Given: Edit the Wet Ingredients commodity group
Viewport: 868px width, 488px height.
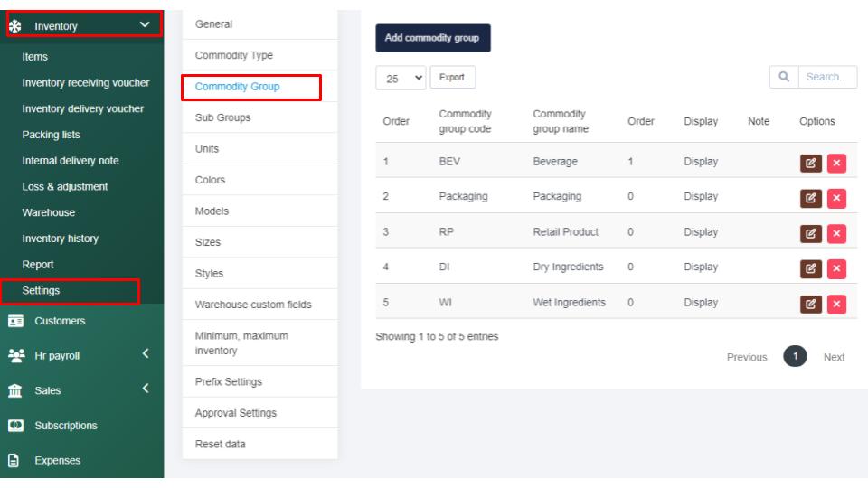Looking at the screenshot, I should 808,302.
